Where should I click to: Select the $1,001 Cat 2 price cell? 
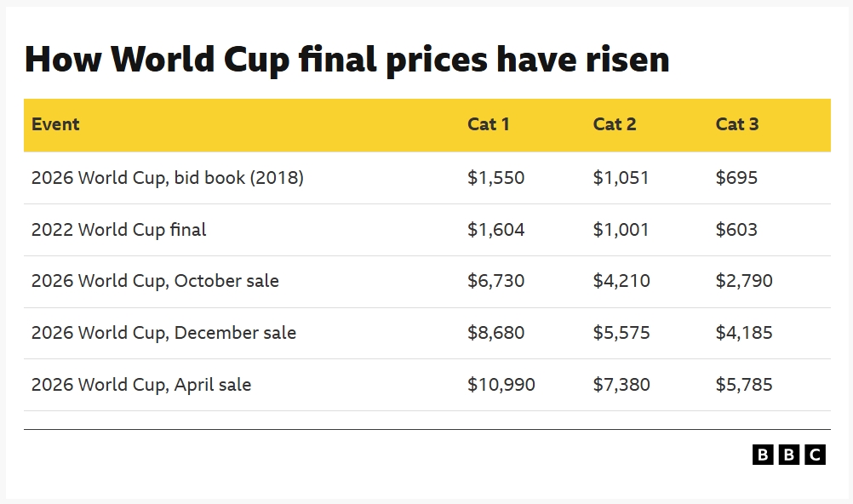[621, 230]
